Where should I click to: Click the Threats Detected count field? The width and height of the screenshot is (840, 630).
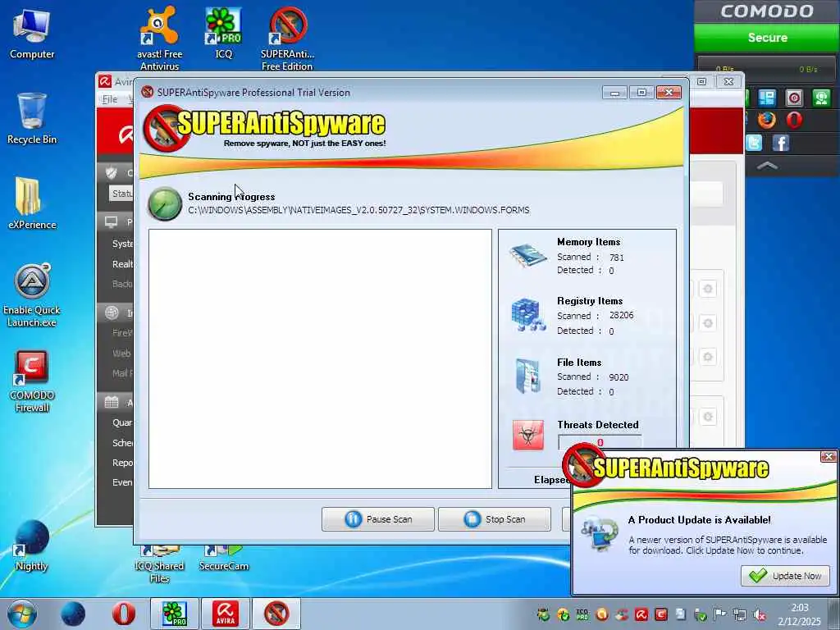600,442
